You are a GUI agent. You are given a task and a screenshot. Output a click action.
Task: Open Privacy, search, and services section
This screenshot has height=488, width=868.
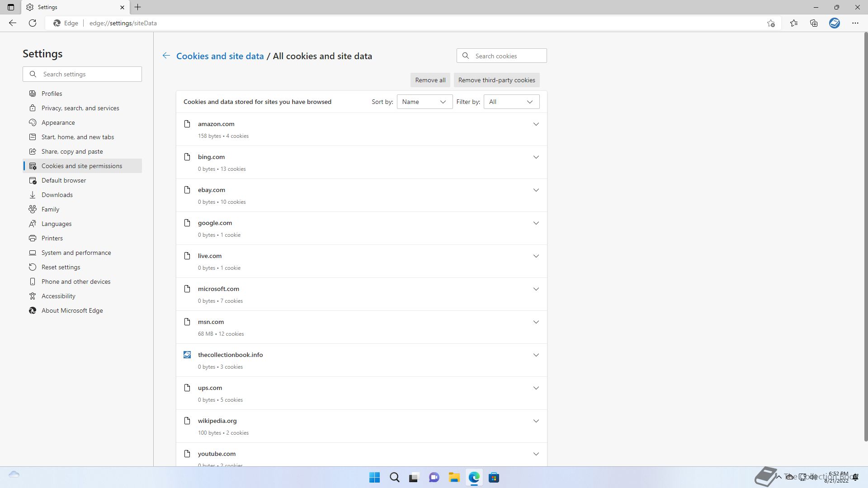pyautogui.click(x=82, y=108)
